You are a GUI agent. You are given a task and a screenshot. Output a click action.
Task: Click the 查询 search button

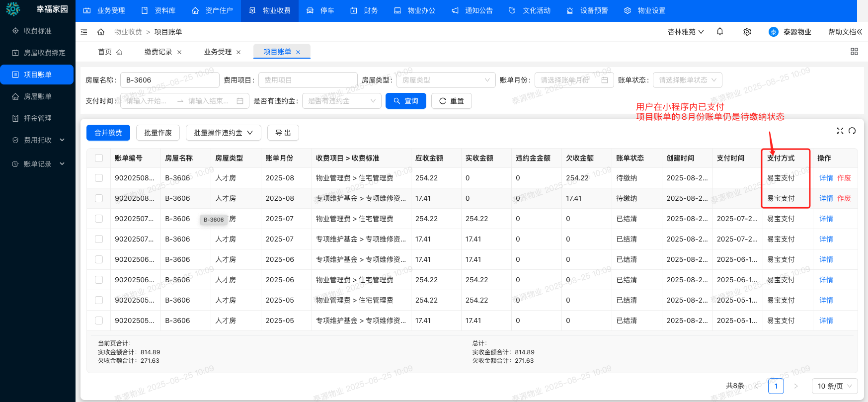click(405, 101)
